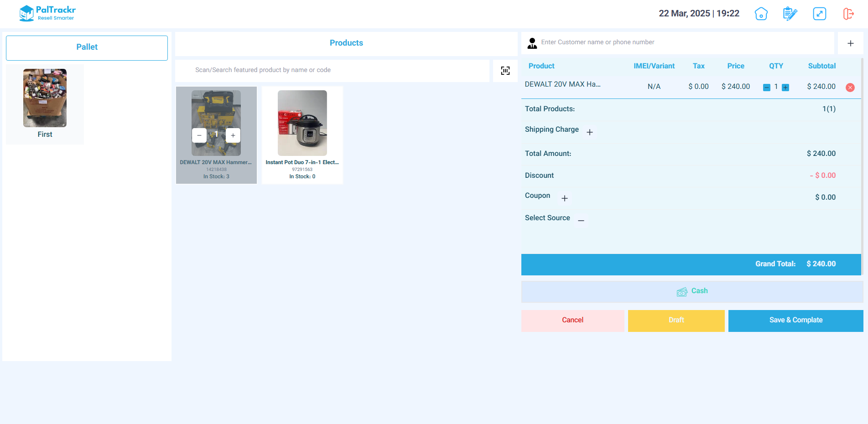
Task: Click the In Stock: 3 label
Action: tap(216, 177)
